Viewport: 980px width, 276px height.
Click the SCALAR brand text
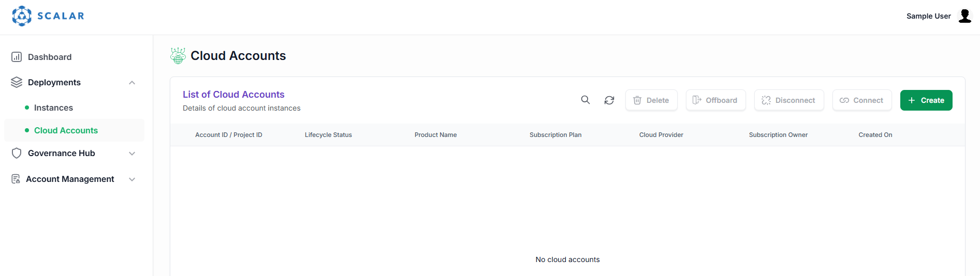point(61,16)
